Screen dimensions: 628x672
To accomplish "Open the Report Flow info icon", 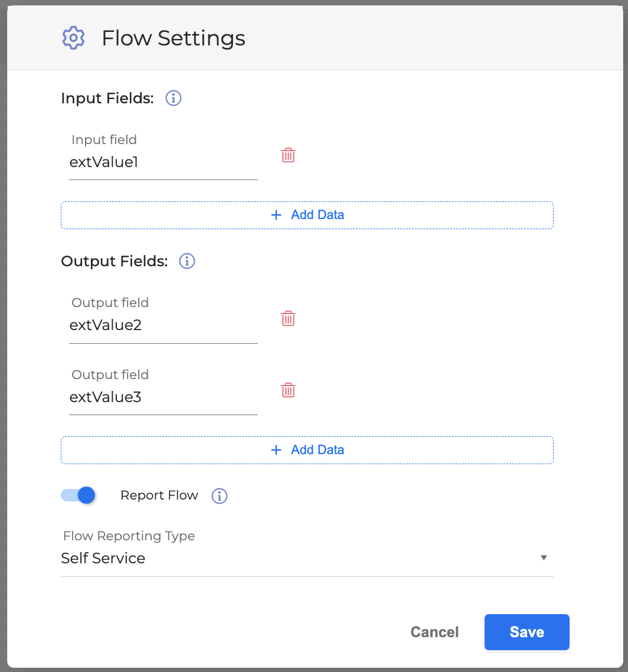I will [220, 496].
